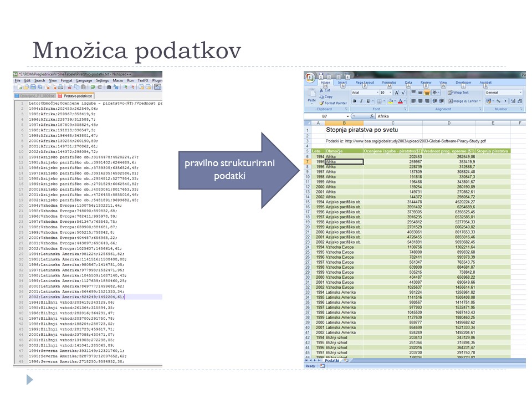
Task: Select the Podatki sheet tab
Action: pyautogui.click(x=331, y=360)
